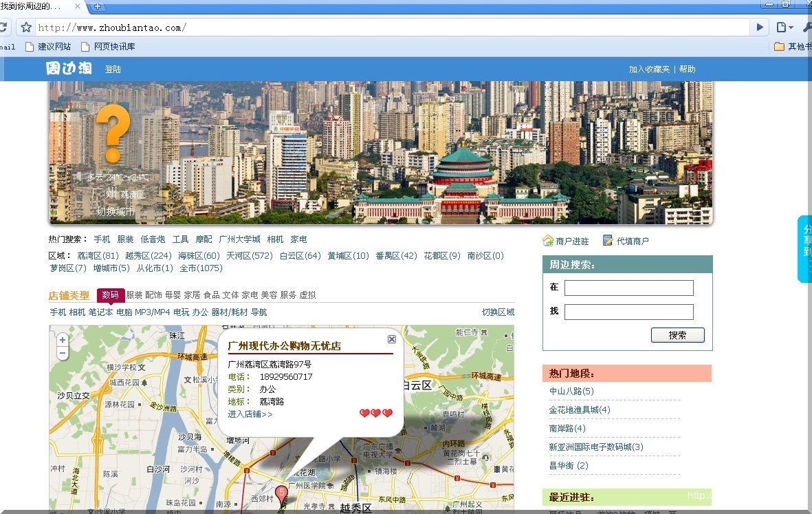Switch to the 服装 store type tab
812x514 pixels.
(x=136, y=295)
